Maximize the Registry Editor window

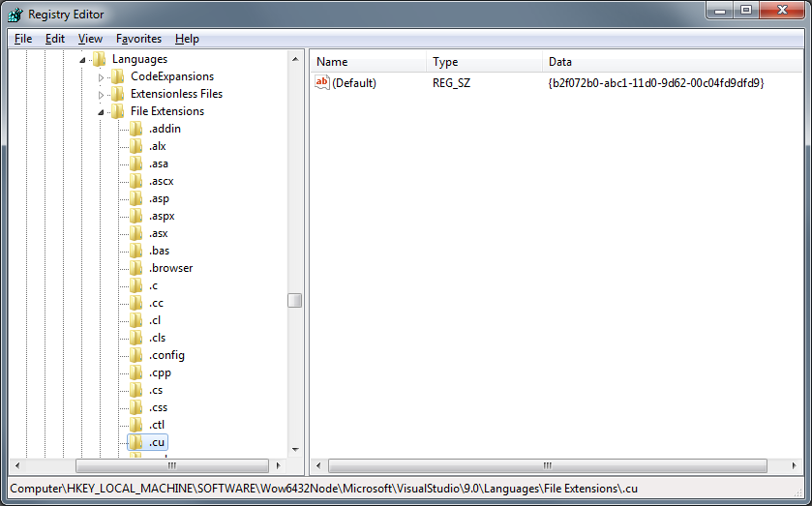746,10
